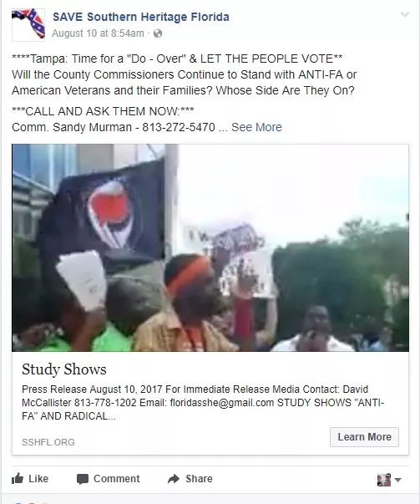This screenshot has height=504, width=420.
Task: Open the profile selector dropdown arrow
Action: pyautogui.click(x=397, y=480)
